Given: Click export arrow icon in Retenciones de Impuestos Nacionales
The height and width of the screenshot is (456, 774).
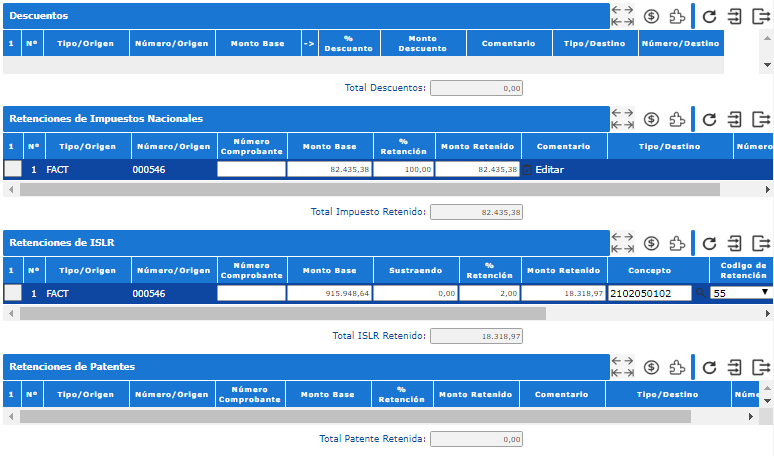Looking at the screenshot, I should point(761,119).
